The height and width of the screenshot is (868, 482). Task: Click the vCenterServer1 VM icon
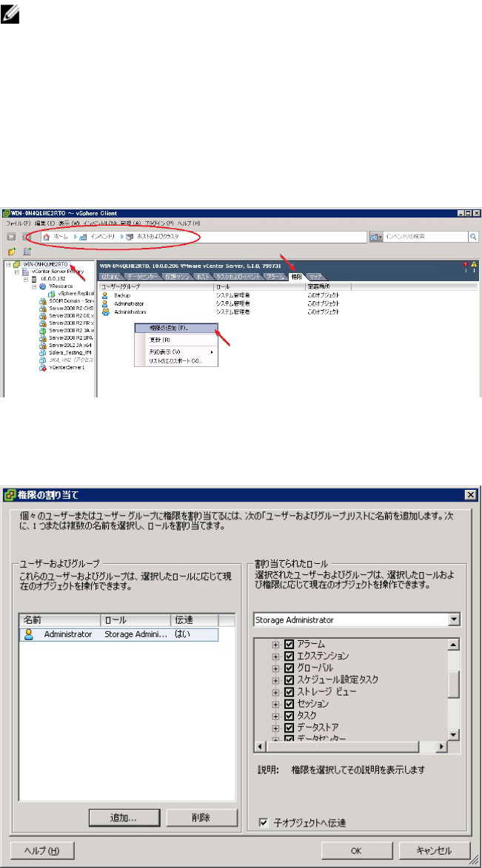click(x=43, y=367)
